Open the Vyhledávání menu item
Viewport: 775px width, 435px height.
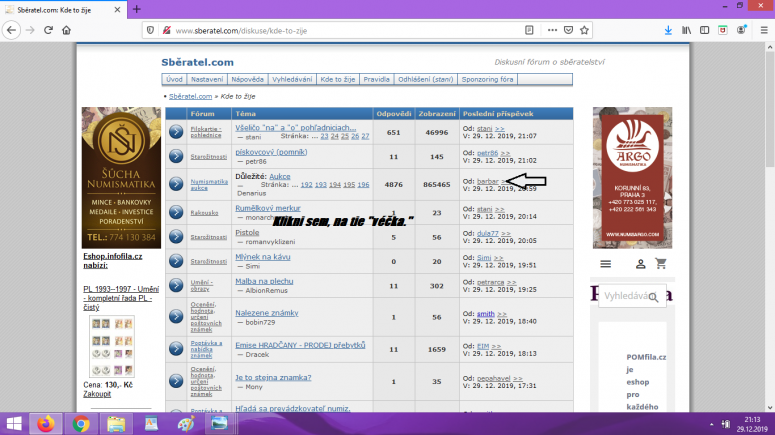click(292, 79)
